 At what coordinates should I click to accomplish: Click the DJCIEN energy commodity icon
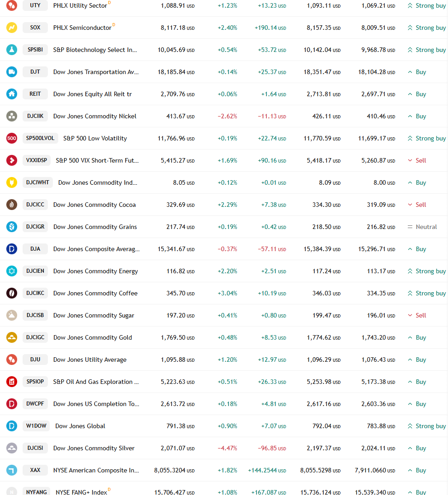click(x=12, y=271)
